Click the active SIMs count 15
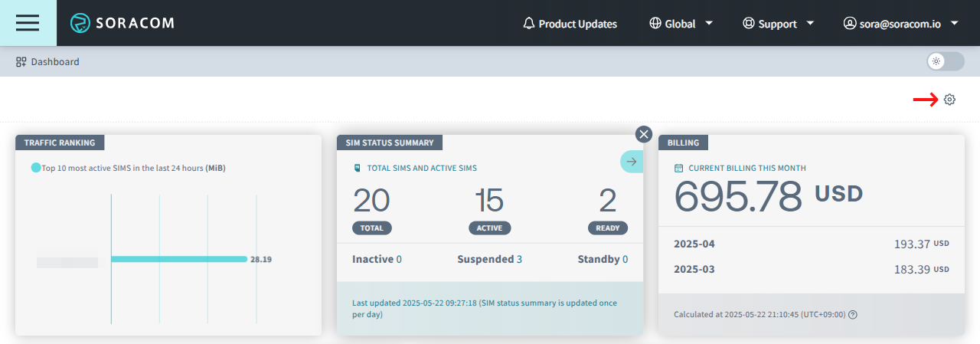 click(x=489, y=201)
